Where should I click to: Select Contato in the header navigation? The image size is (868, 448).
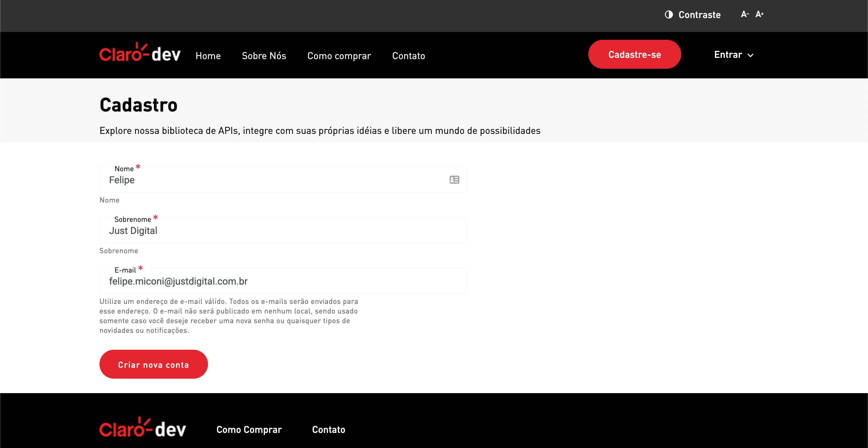click(x=408, y=56)
